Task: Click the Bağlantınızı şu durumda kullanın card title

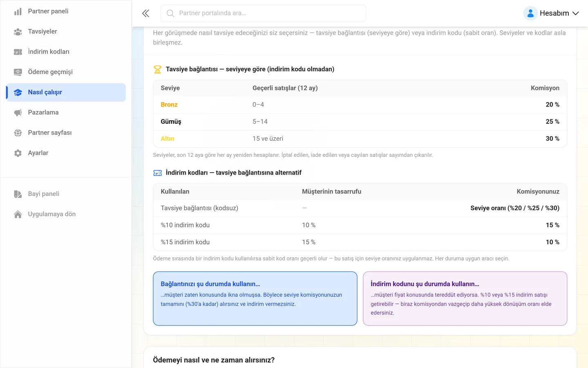Action: (x=210, y=284)
